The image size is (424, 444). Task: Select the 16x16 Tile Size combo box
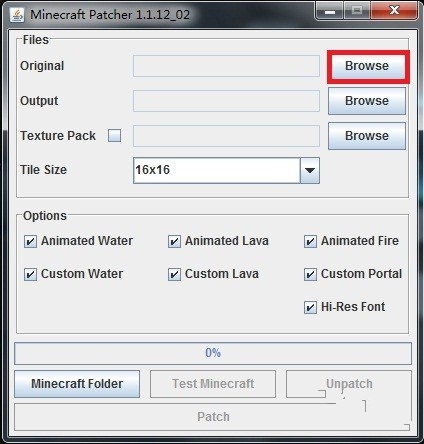[x=226, y=170]
